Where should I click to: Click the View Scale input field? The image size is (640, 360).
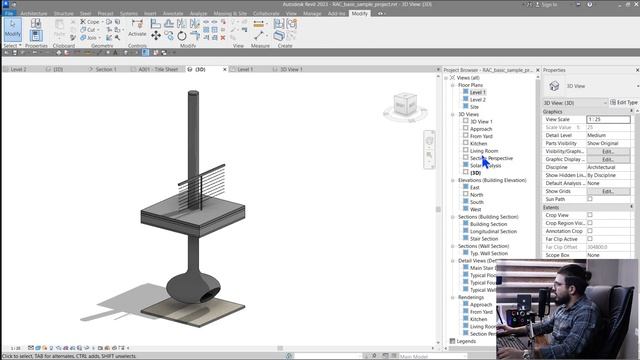608,119
